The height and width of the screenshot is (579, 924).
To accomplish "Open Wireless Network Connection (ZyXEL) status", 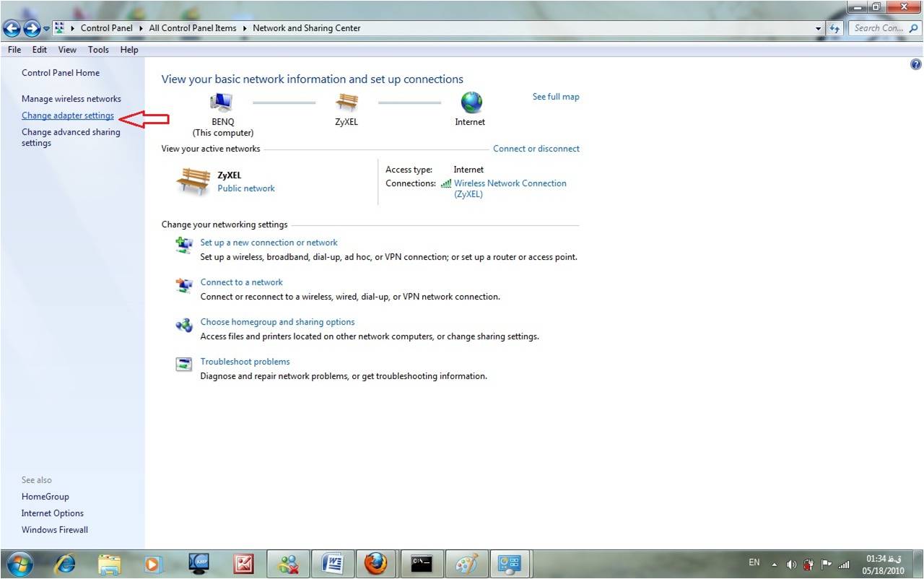I will point(510,188).
